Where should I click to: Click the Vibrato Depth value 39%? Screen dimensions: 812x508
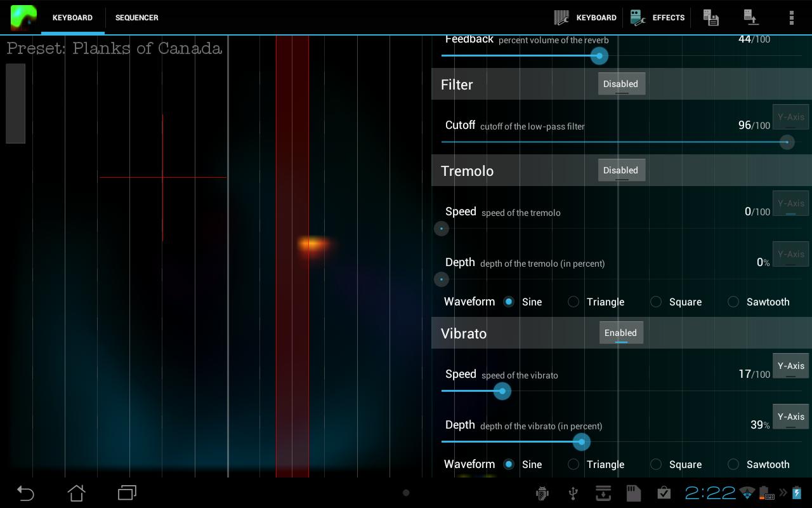(x=760, y=425)
